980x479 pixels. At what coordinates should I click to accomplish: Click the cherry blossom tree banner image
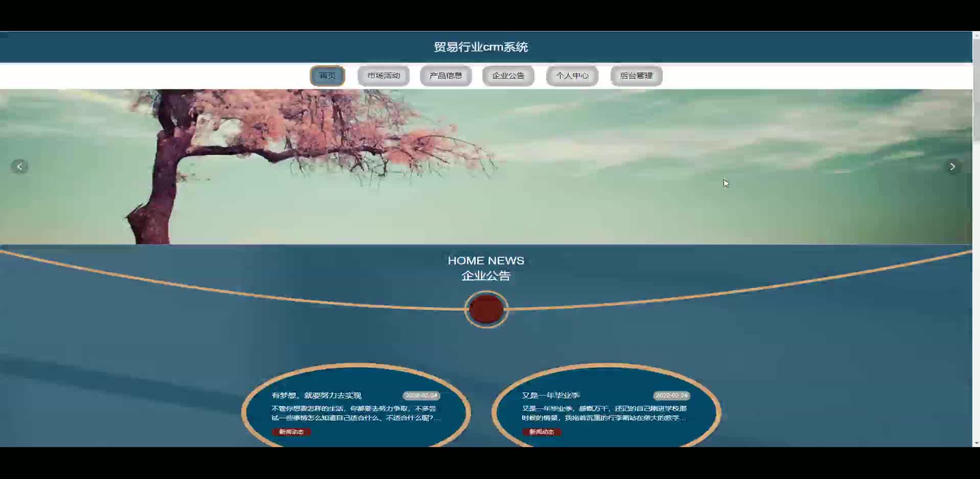click(486, 167)
